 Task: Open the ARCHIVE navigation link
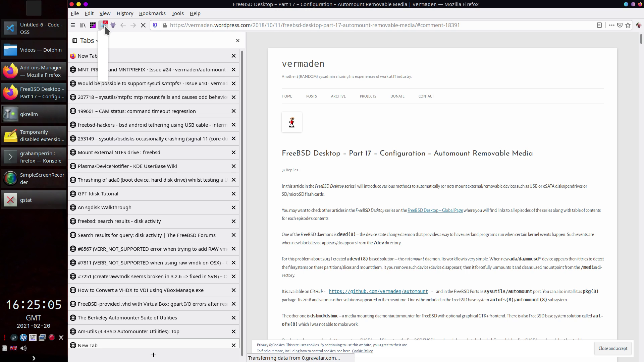tap(338, 96)
